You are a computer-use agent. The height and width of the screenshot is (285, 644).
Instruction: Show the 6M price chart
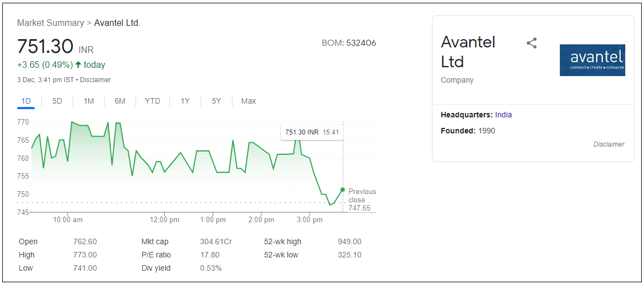(120, 101)
